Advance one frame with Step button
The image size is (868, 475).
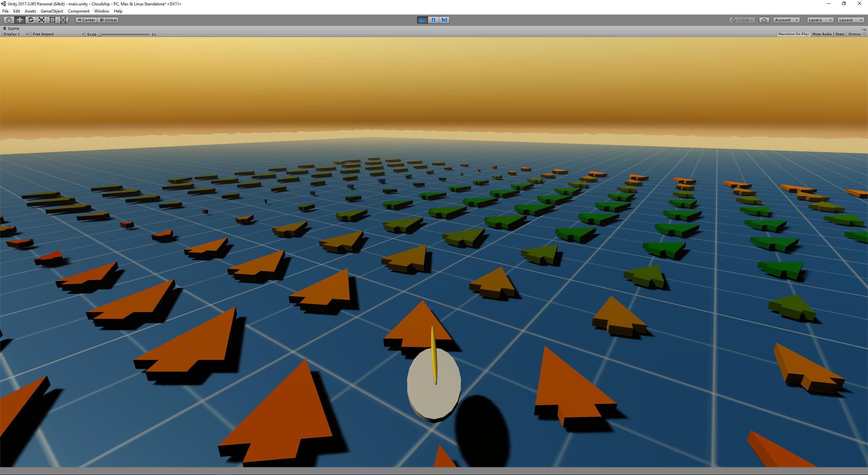(x=444, y=20)
